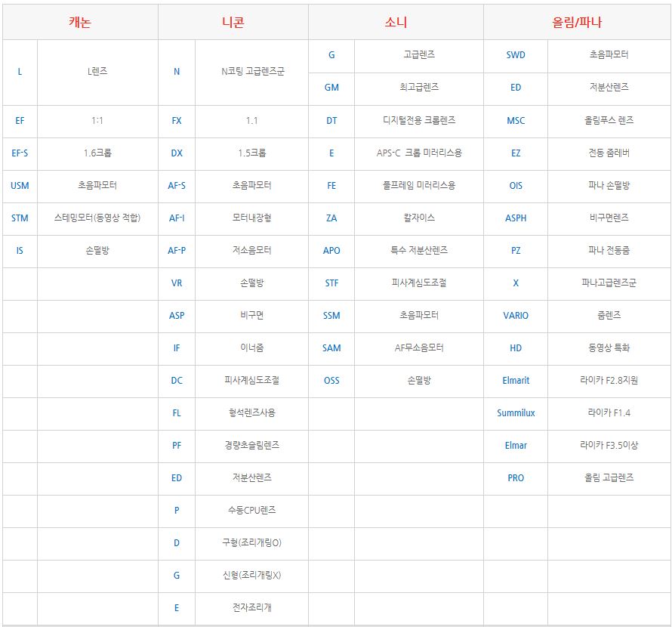
Task: Select the '올림푸스 렌즈' cell
Action: tap(609, 121)
